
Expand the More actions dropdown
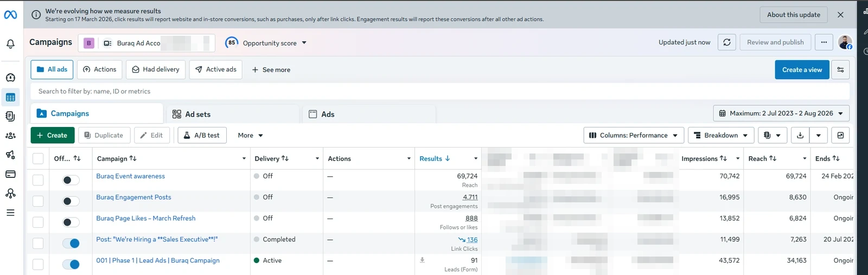coord(250,135)
